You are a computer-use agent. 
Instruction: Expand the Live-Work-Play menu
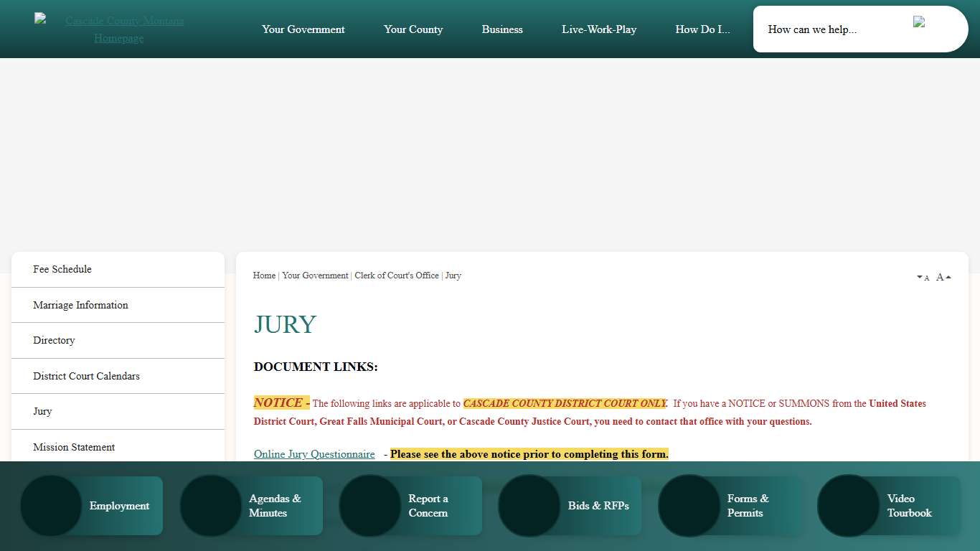(598, 29)
